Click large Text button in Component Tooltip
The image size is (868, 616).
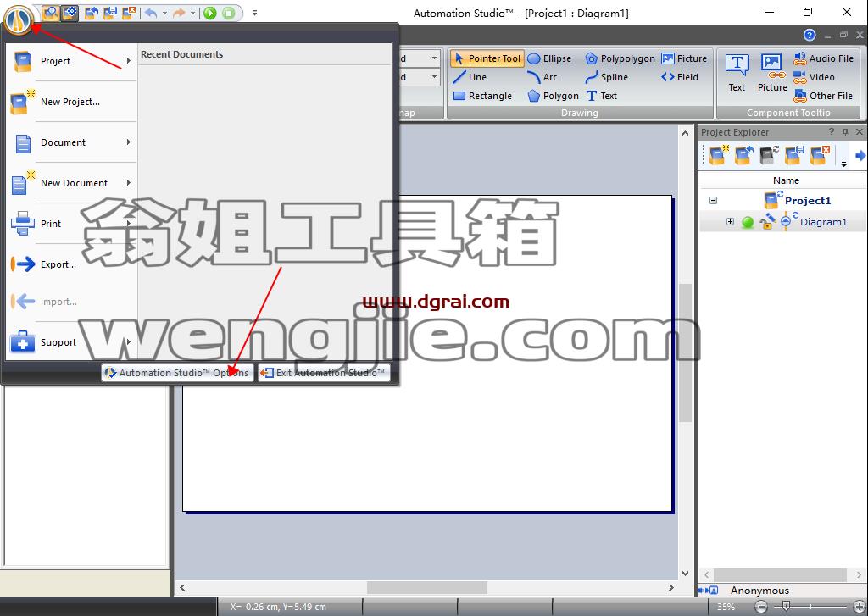pos(737,73)
